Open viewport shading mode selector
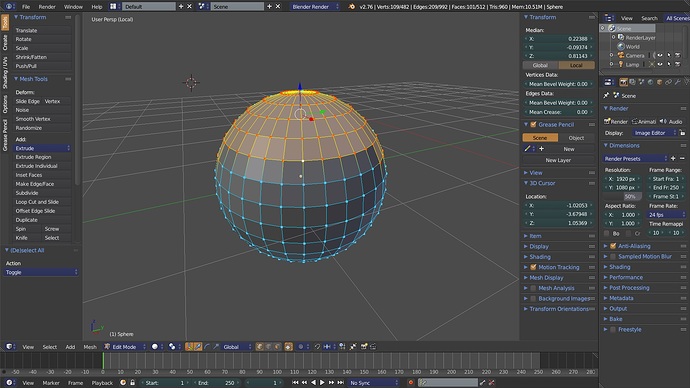Image resolution: width=690 pixels, height=388 pixels. [x=157, y=347]
